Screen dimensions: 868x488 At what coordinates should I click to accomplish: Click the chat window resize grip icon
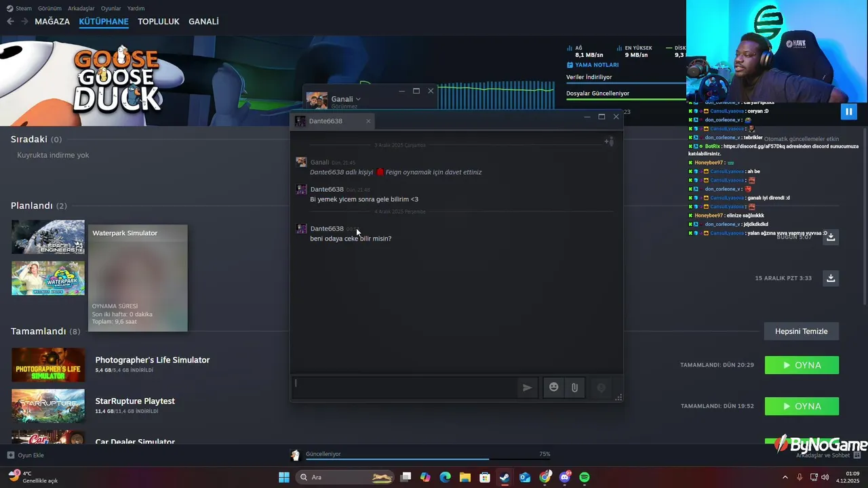[618, 398]
